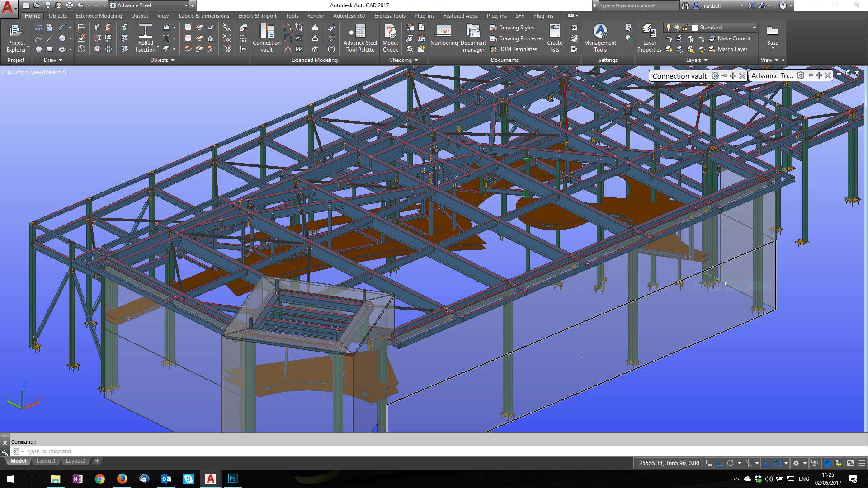Open the Help question mark icon

click(x=783, y=5)
